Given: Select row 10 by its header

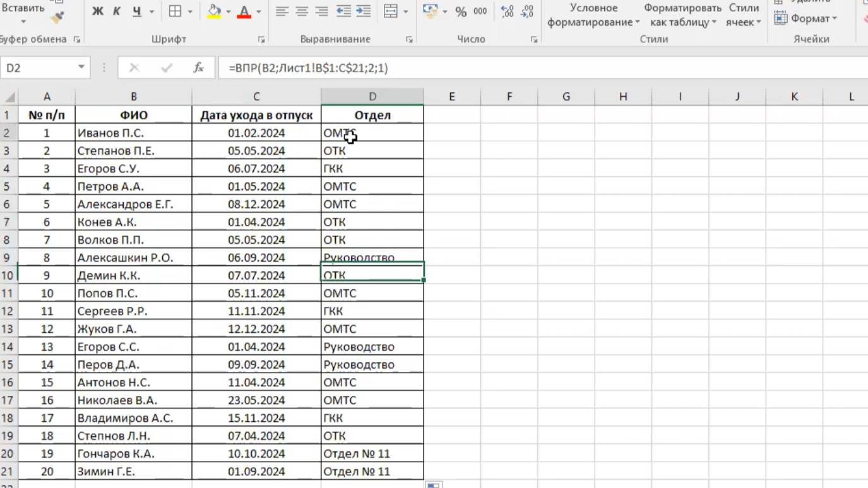Looking at the screenshot, I should pyautogui.click(x=9, y=275).
